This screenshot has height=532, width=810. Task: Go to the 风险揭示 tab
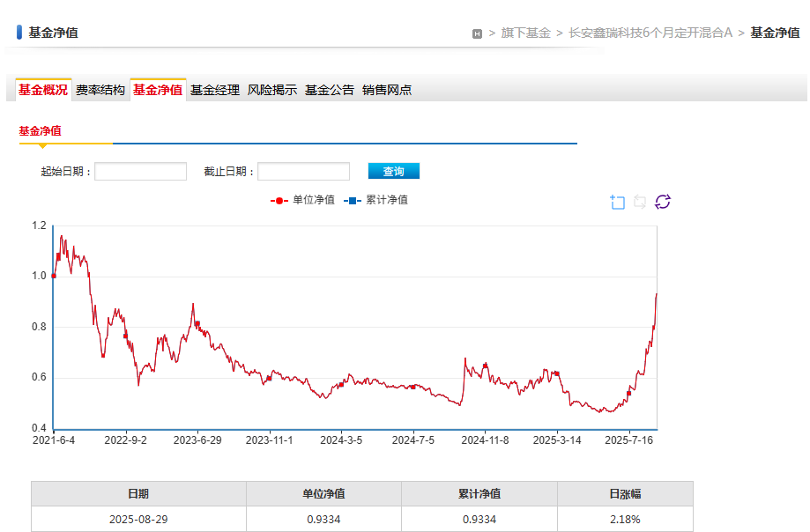pyautogui.click(x=272, y=90)
